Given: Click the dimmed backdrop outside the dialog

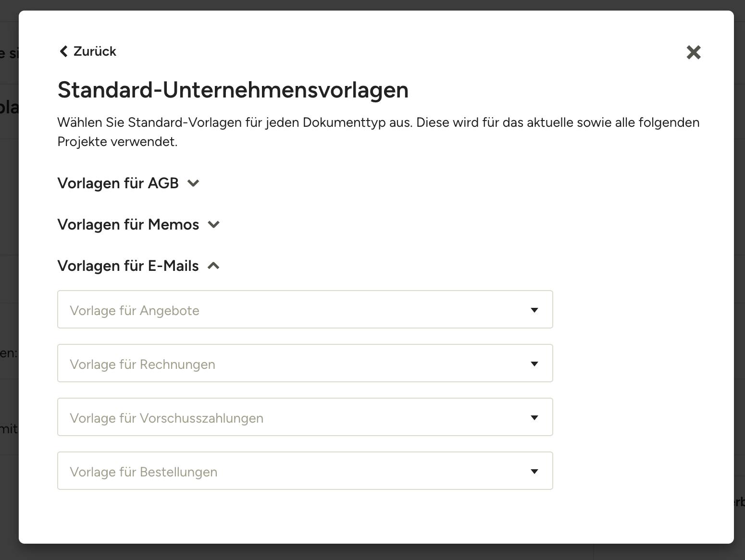Looking at the screenshot, I should [x=9, y=288].
